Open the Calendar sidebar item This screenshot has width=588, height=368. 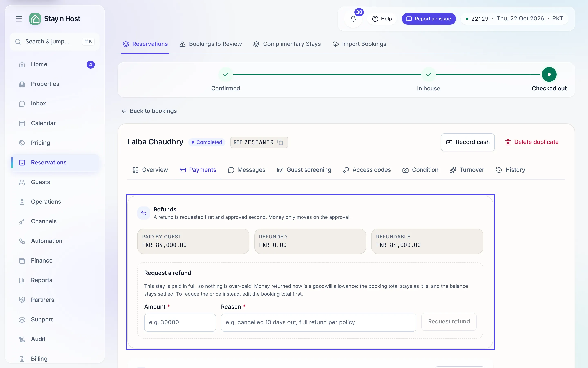[x=55, y=123]
